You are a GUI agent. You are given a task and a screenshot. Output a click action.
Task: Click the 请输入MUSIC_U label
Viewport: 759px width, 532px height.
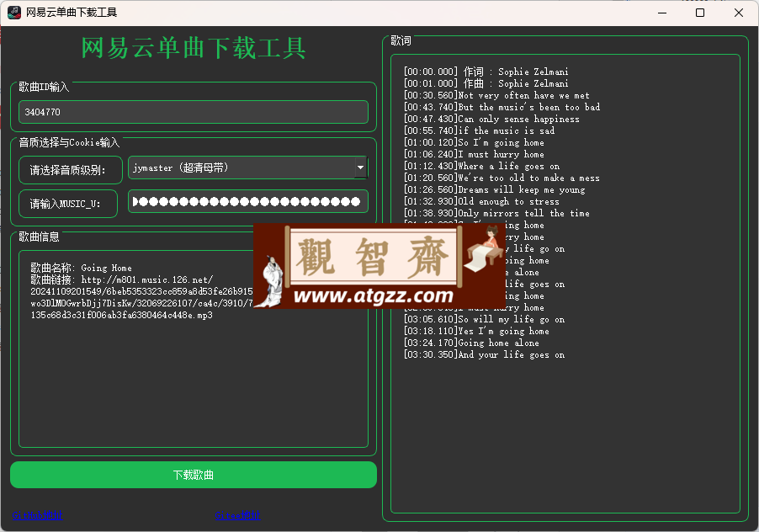click(68, 204)
